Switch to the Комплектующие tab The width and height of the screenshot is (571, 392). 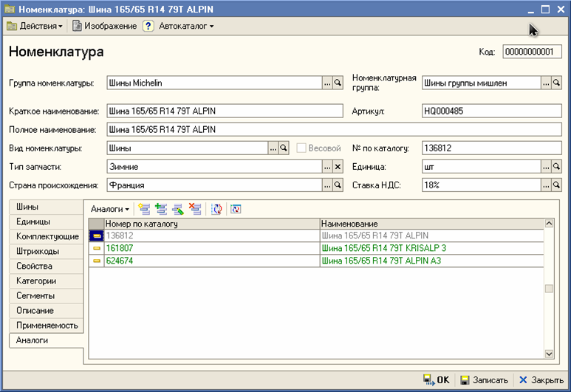47,236
